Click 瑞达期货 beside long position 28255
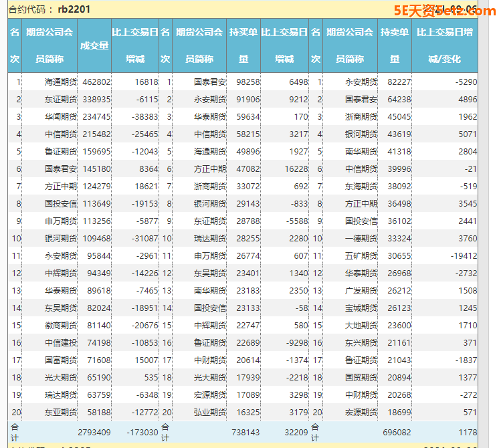This screenshot has height=448, width=497. 210,239
